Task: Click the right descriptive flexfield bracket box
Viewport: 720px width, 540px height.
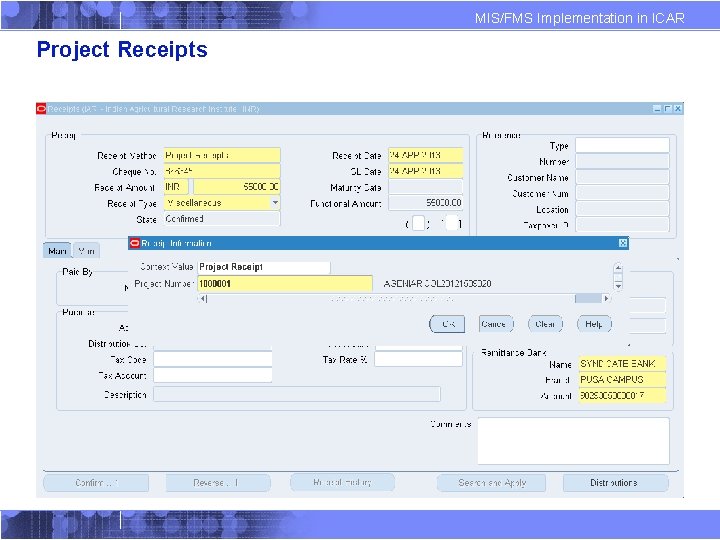Action: pos(452,223)
